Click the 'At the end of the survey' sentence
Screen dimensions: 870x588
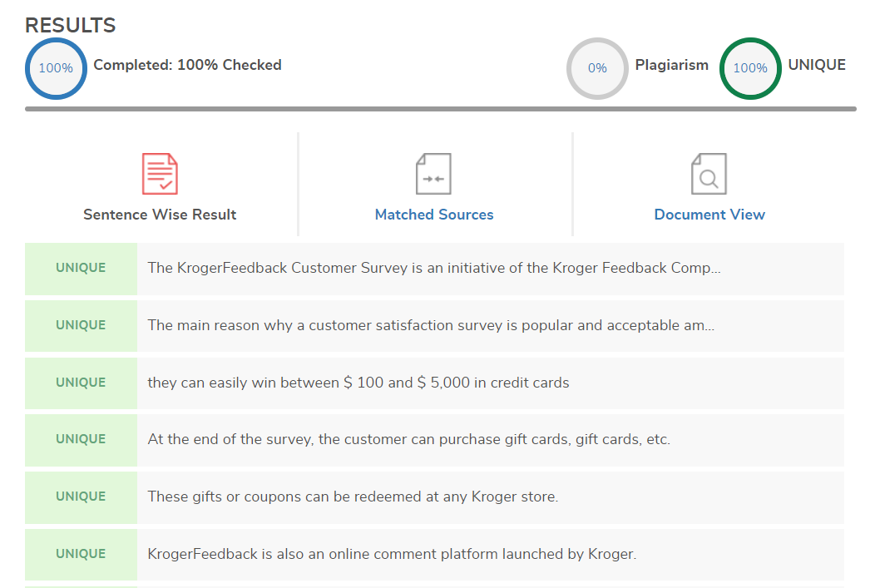point(408,439)
